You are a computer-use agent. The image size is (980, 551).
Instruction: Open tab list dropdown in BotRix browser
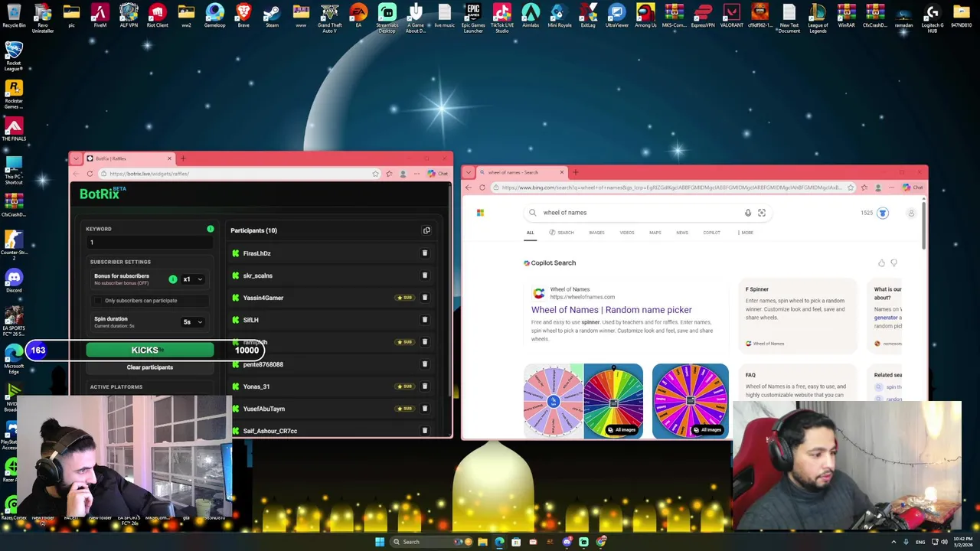coord(76,158)
